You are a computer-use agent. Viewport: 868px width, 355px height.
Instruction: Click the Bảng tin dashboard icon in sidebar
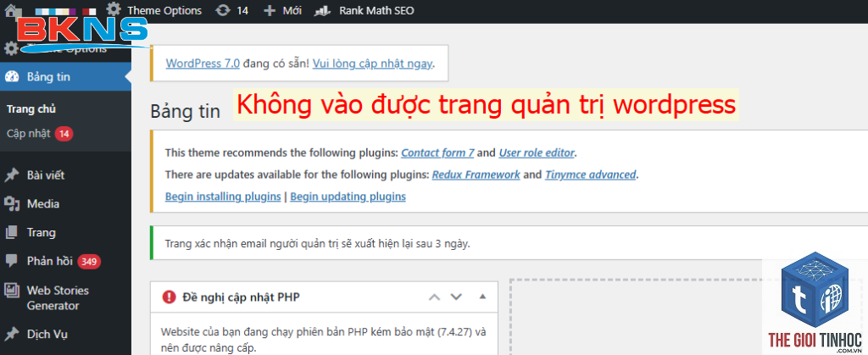[x=12, y=77]
